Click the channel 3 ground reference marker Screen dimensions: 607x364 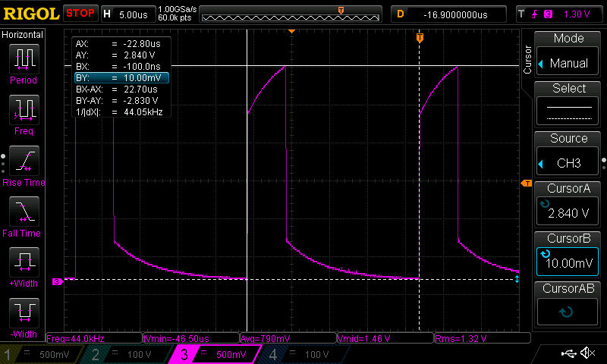[58, 281]
